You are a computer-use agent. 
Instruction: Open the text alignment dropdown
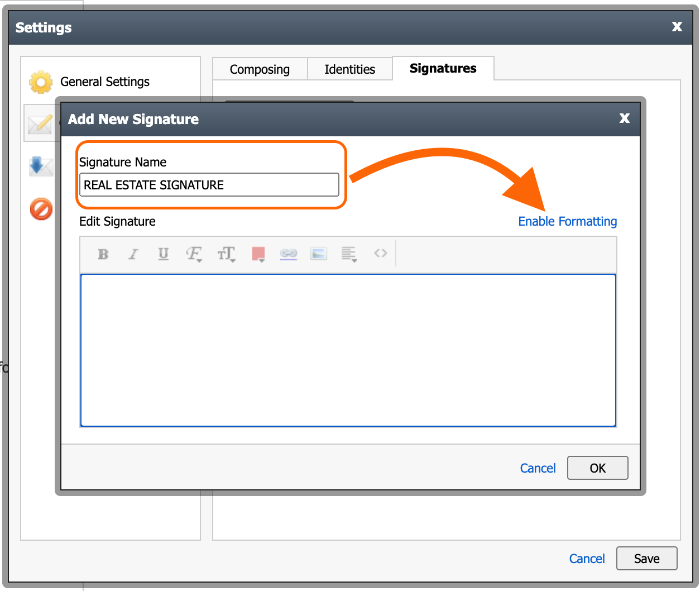348,254
